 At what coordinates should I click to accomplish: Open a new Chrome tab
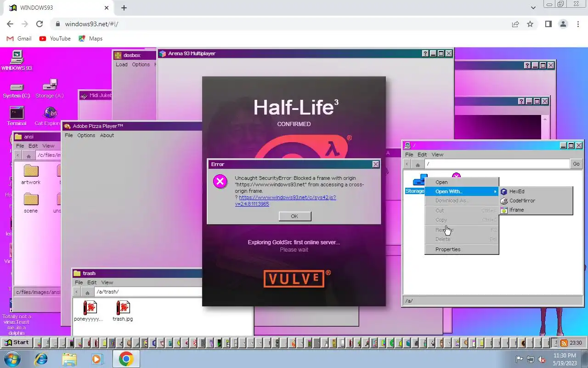tap(124, 8)
